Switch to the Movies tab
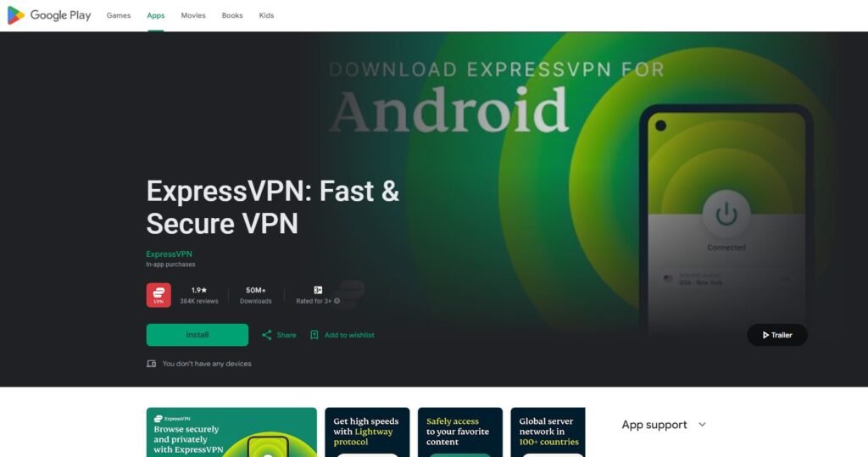Screen dimensions: 868x457 193,15
